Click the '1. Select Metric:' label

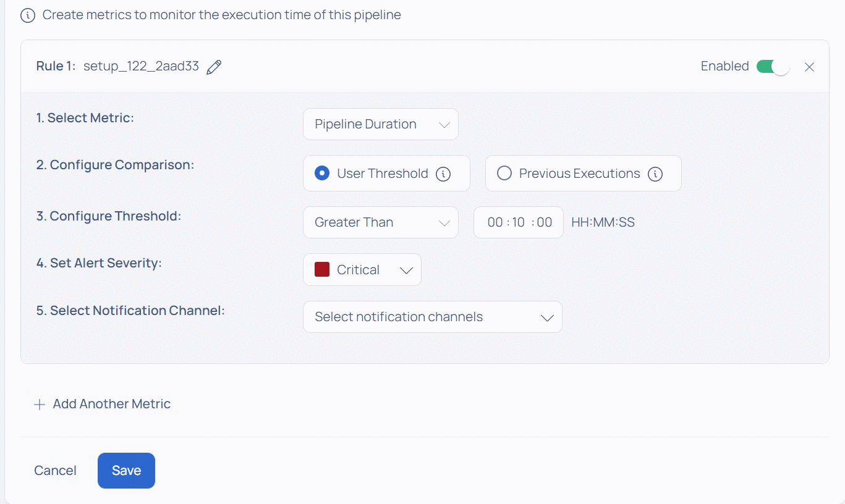[85, 117]
